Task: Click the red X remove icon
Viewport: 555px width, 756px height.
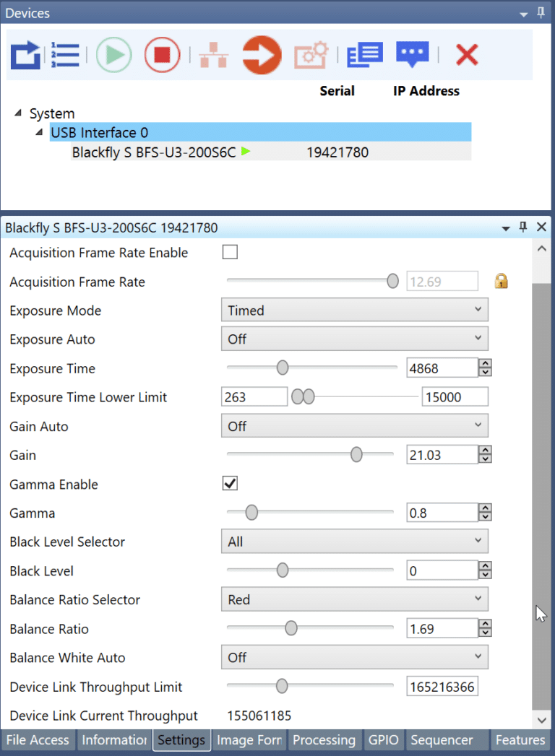Action: click(x=467, y=54)
